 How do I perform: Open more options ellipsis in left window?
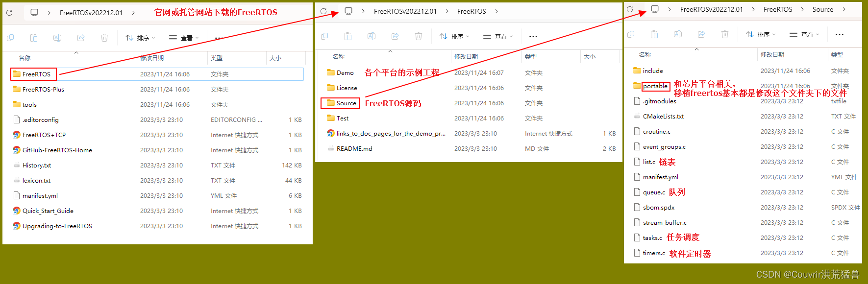[x=219, y=38]
